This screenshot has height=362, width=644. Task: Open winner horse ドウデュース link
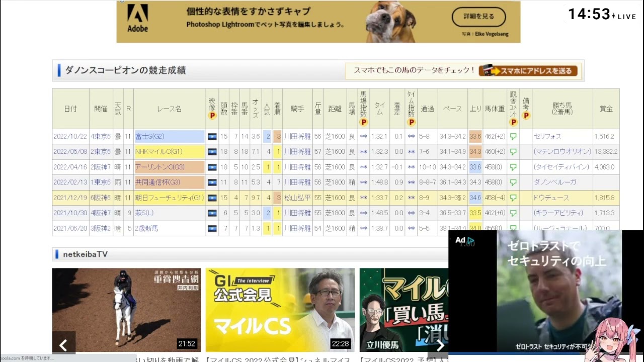pos(551,198)
